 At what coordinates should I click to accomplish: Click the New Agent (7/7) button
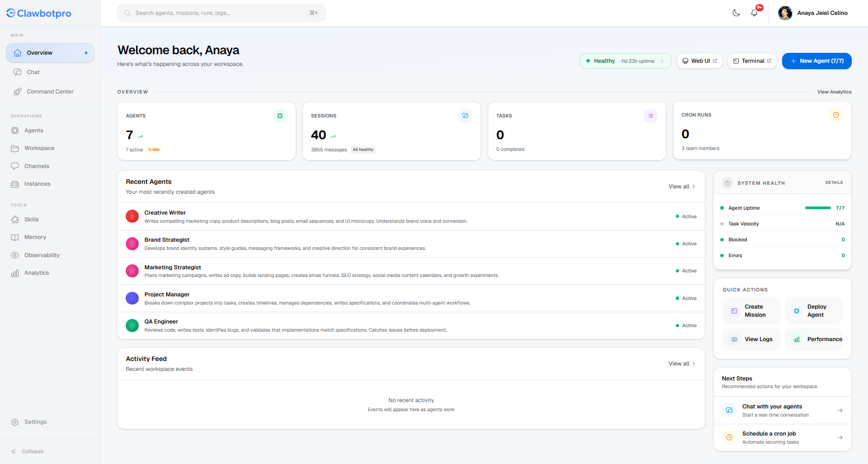[x=816, y=61]
